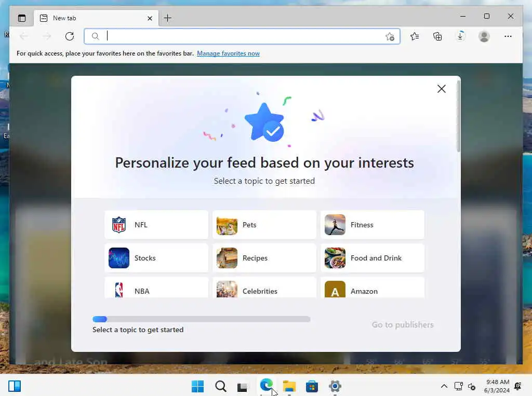Click the muted volume tray icon
This screenshot has width=532, height=396.
472,386
